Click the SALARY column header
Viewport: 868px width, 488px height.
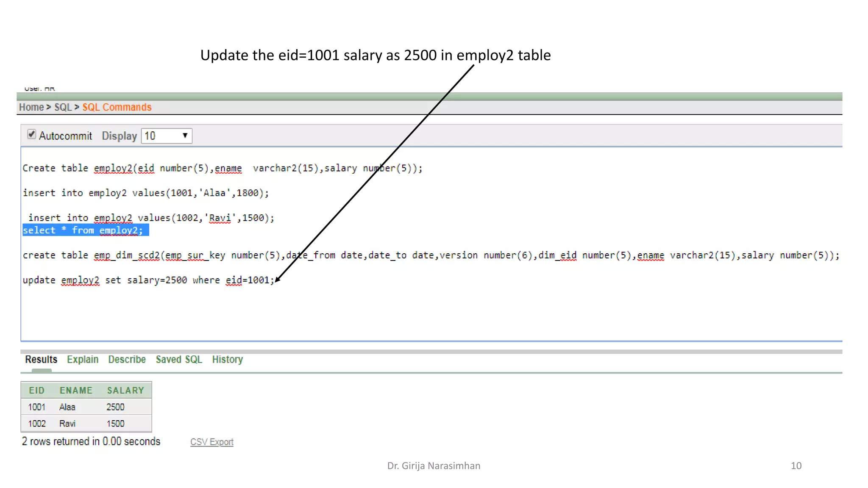click(126, 391)
